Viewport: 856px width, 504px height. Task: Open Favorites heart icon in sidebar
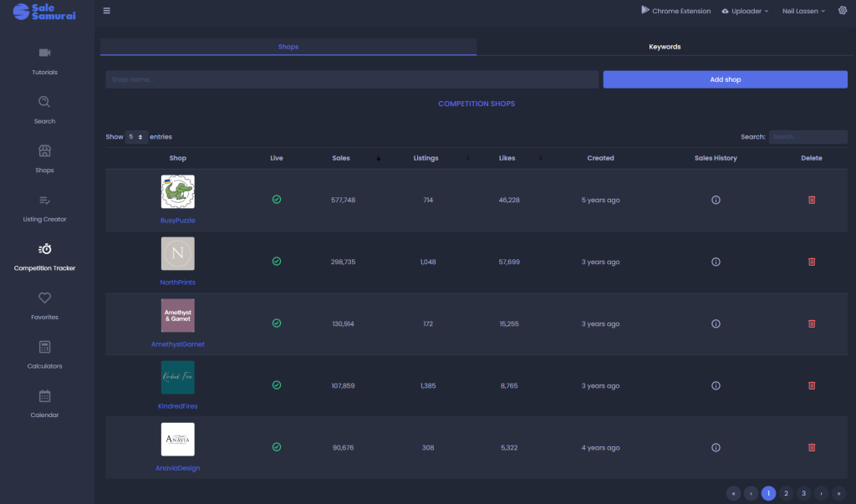point(44,298)
